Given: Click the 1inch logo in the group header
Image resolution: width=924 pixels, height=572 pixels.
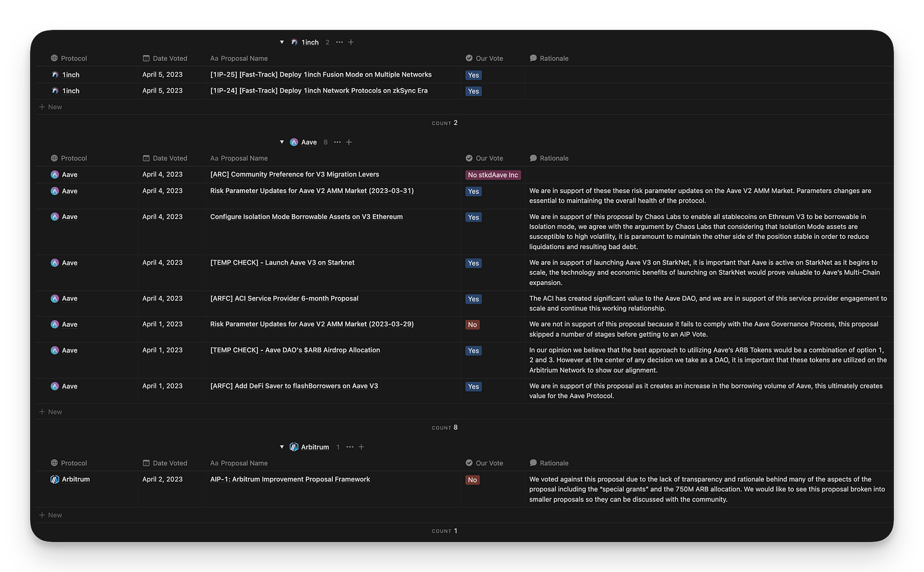Looking at the screenshot, I should tap(294, 43).
